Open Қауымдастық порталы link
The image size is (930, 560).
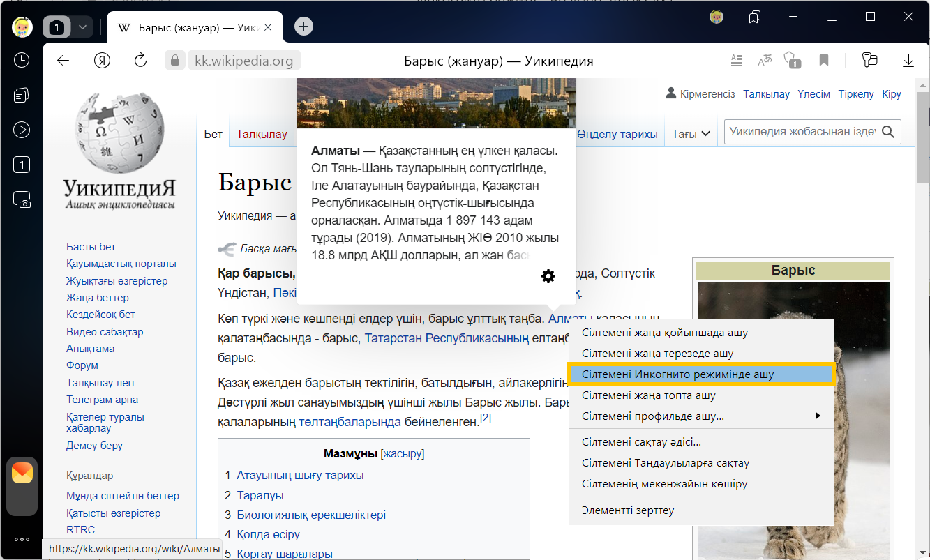121,264
